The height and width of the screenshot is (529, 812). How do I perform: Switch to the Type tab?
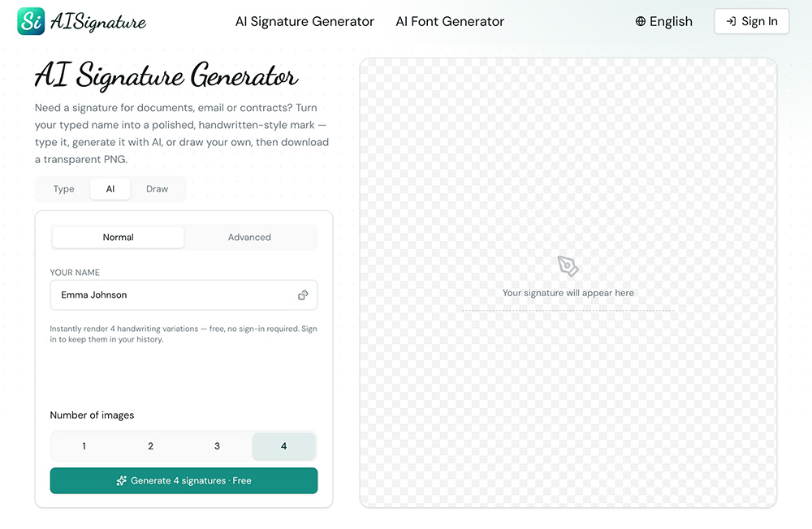coord(63,189)
